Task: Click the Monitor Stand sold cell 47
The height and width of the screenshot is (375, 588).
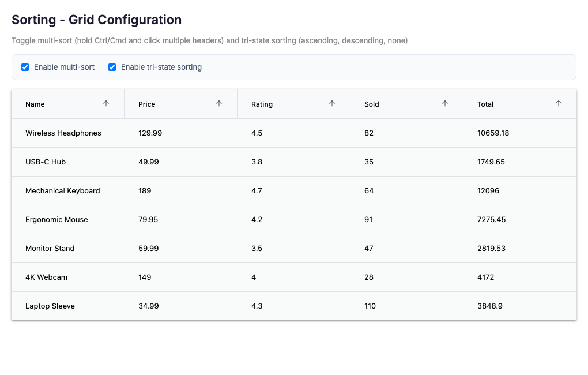Action: tap(369, 249)
